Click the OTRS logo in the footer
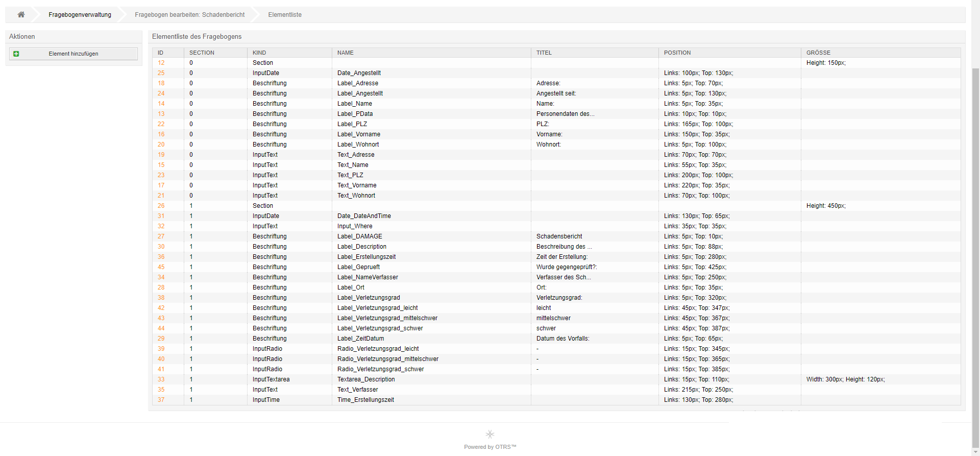980x456 pixels. [x=490, y=434]
